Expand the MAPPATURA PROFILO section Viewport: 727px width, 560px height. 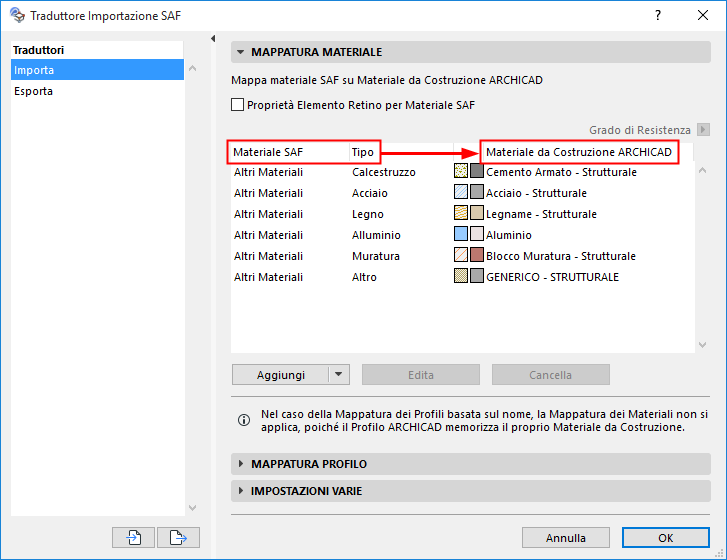(241, 464)
